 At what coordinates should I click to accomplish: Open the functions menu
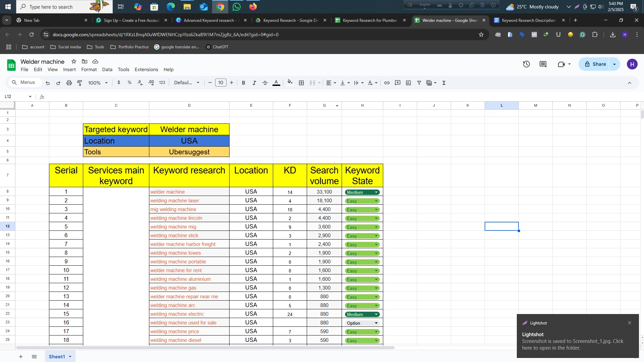click(x=444, y=83)
